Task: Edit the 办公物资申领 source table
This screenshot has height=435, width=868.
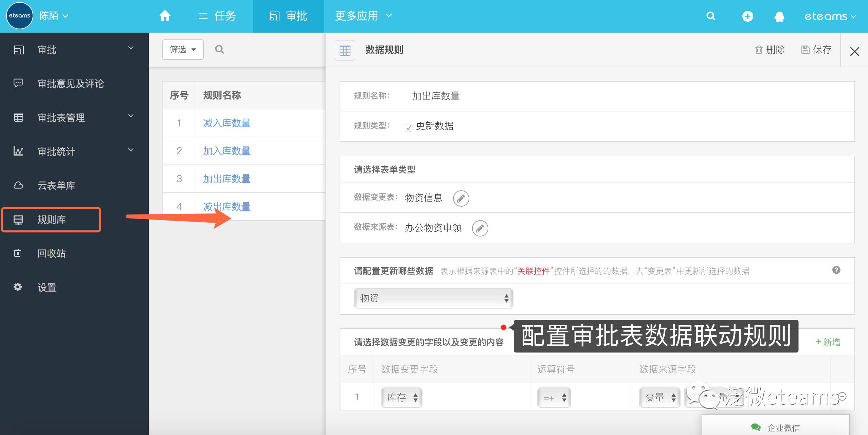Action: click(x=480, y=228)
